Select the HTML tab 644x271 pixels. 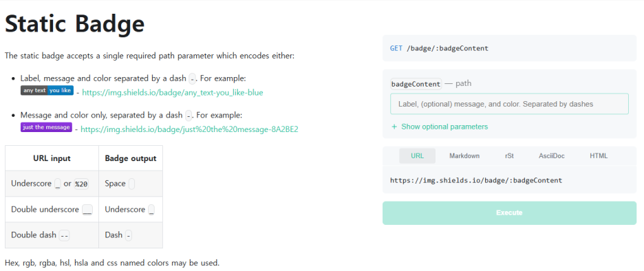pos(599,156)
